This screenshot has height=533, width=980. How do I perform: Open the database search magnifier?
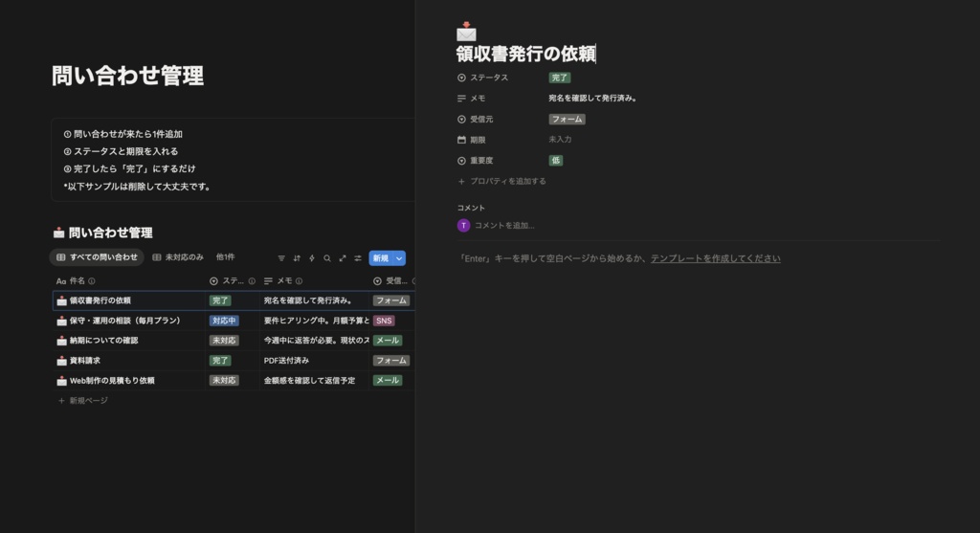pyautogui.click(x=327, y=258)
